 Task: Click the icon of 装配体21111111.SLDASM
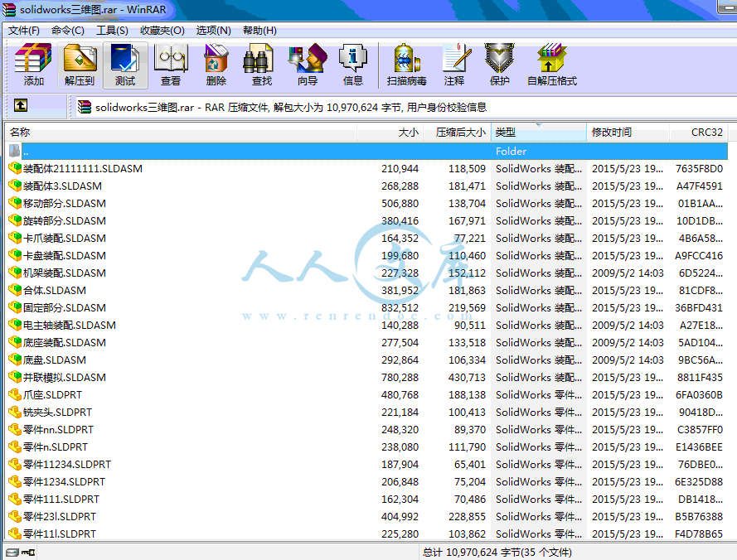(15, 168)
